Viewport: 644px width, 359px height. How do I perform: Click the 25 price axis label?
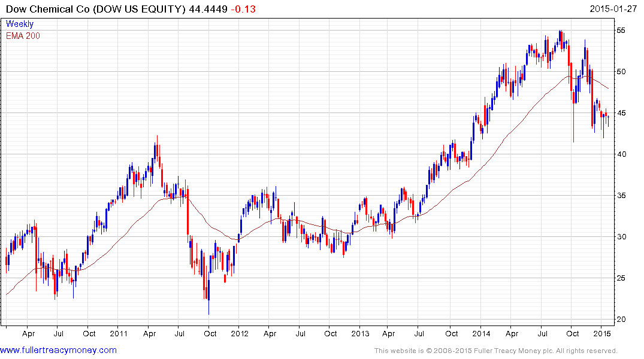tap(621, 278)
